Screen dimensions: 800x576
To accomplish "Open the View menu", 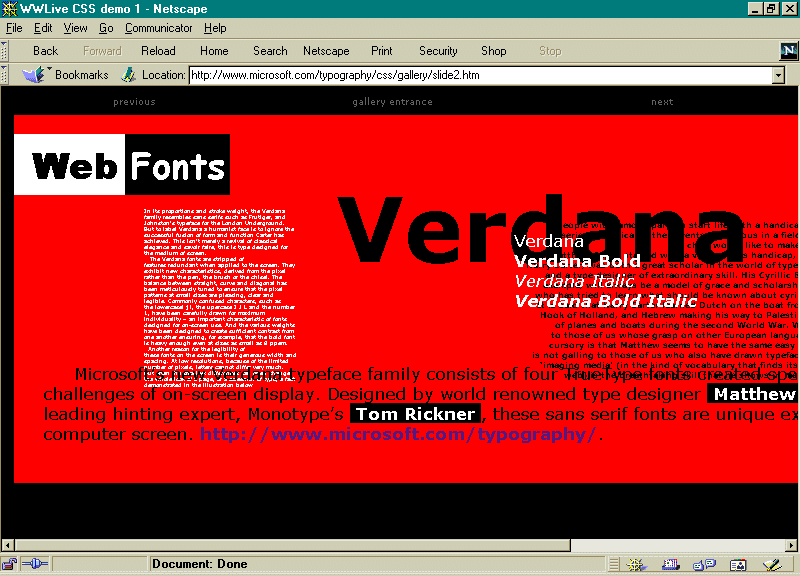I will click(75, 28).
